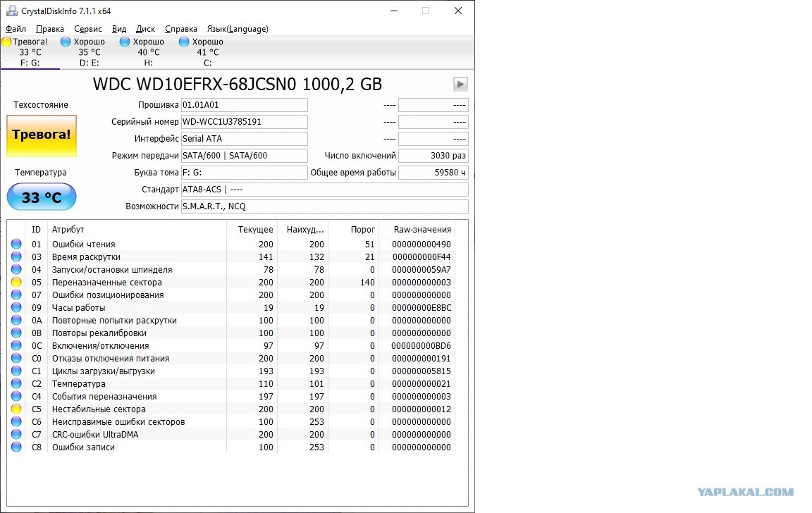812x513 pixels.
Task: Click the Число включений value 3030 раз
Action: coord(433,156)
